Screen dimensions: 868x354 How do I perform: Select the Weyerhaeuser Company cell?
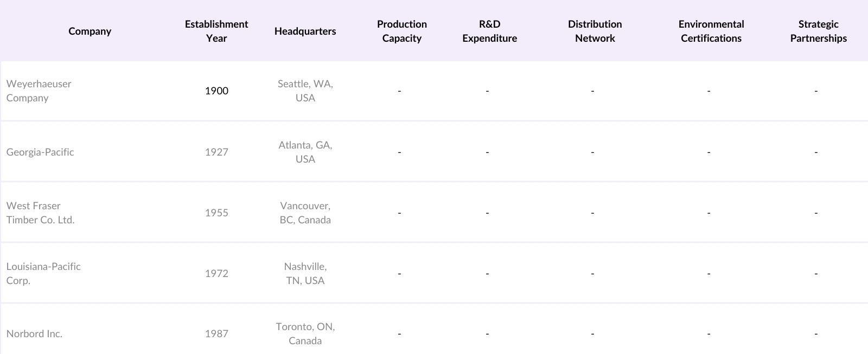tap(39, 91)
